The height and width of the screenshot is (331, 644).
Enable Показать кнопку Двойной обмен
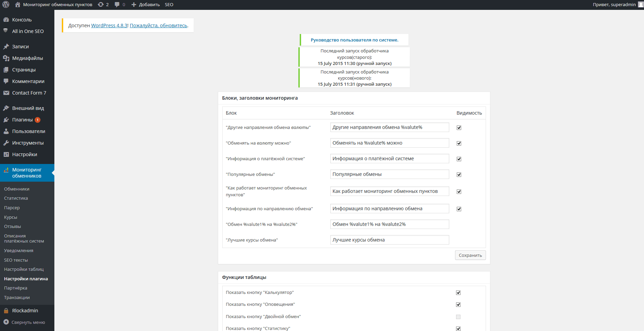(x=458, y=317)
